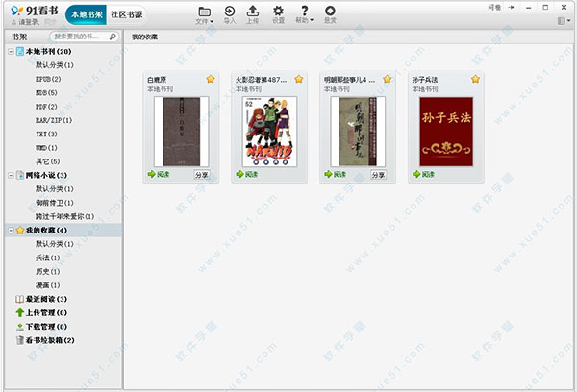The height and width of the screenshot is (392, 577).
Task: Open the 文件 folder toolbar icon
Action: click(x=205, y=15)
